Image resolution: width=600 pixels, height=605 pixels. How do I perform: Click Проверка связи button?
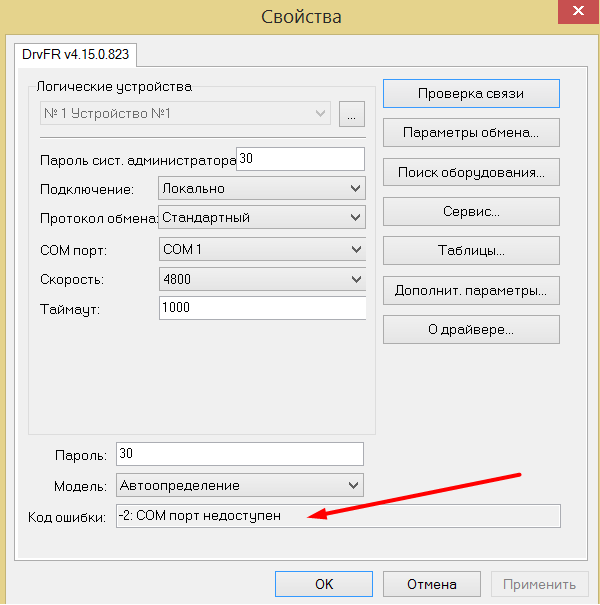[471, 93]
